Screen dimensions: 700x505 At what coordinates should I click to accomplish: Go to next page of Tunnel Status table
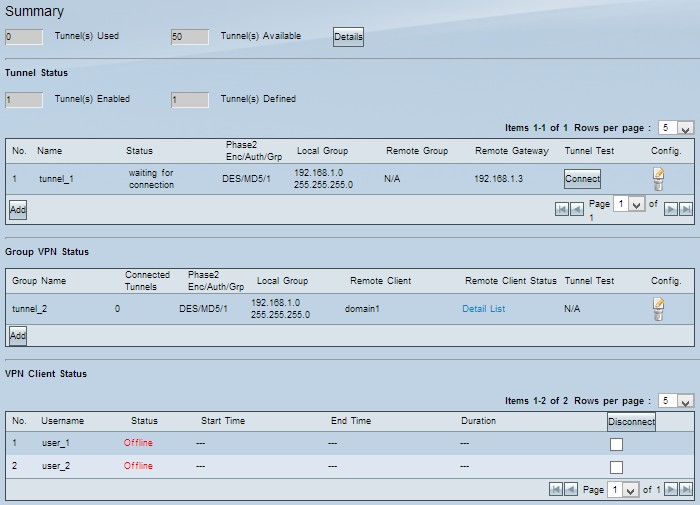click(x=670, y=209)
